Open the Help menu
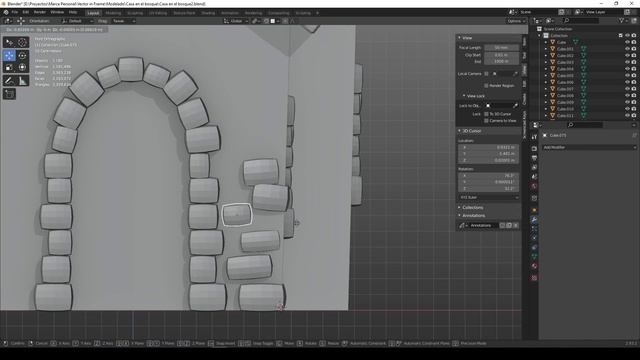 [x=73, y=12]
